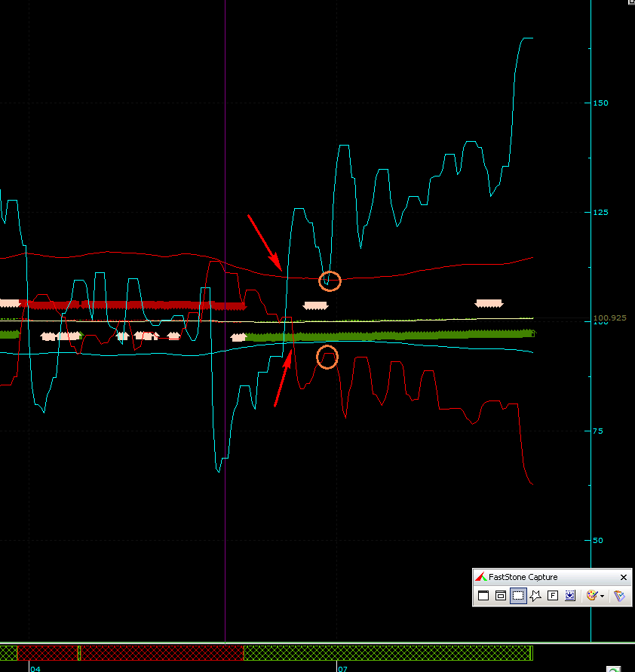Open FastStone Capture settings icon
The width and height of the screenshot is (635, 672).
[619, 596]
